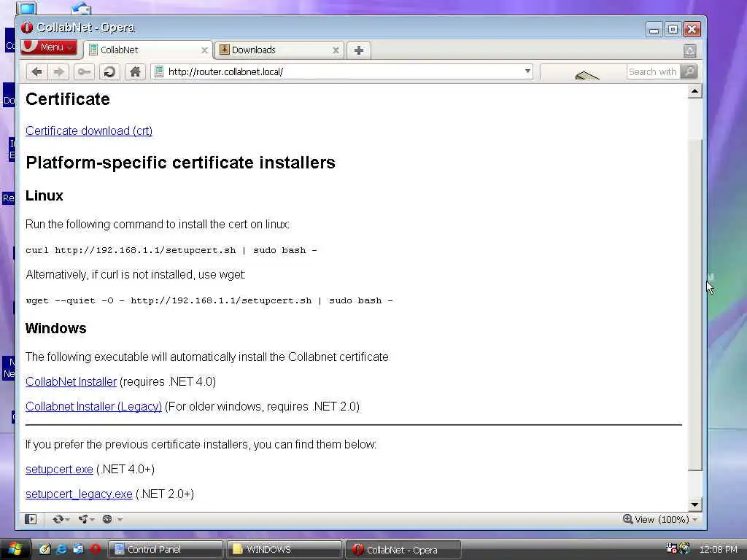Image resolution: width=747 pixels, height=560 pixels.
Task: Click scrollbar up arrow
Action: [x=694, y=91]
